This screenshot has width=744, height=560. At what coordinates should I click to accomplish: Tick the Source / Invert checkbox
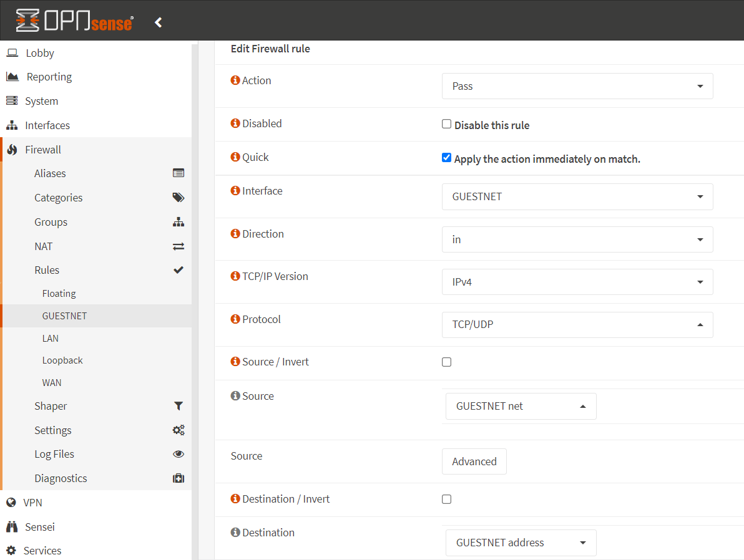tap(446, 362)
